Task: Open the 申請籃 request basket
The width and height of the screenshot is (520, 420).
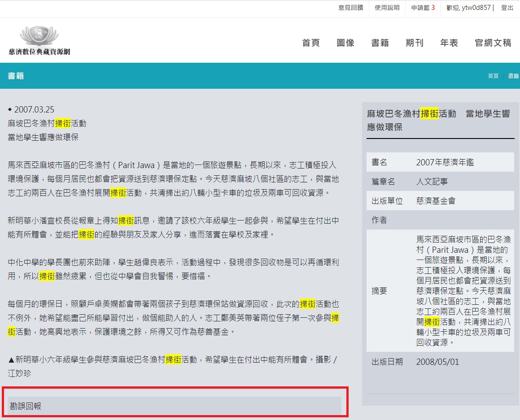Action: click(x=423, y=8)
